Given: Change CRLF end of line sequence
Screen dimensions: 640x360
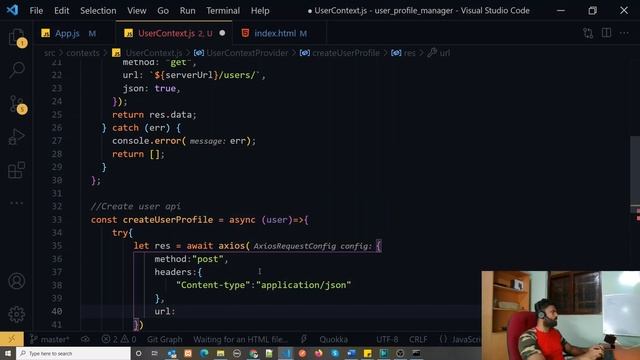Looking at the screenshot, I should 418,339.
